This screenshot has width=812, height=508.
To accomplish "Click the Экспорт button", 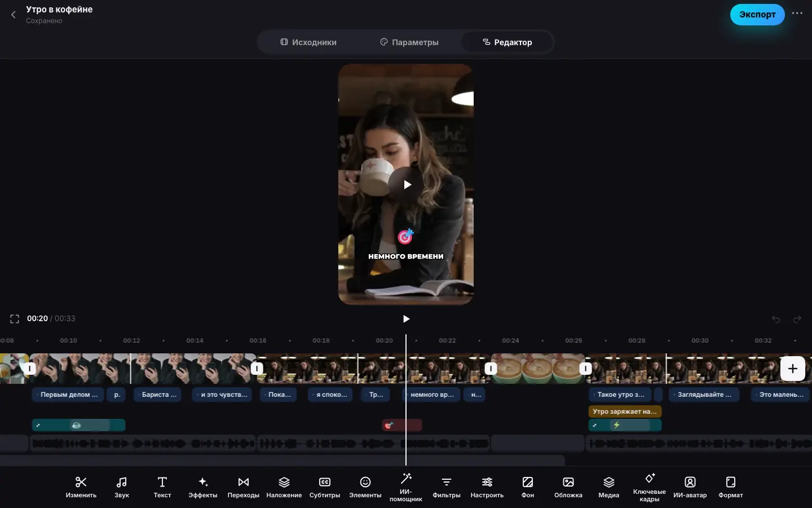I will 757,15.
